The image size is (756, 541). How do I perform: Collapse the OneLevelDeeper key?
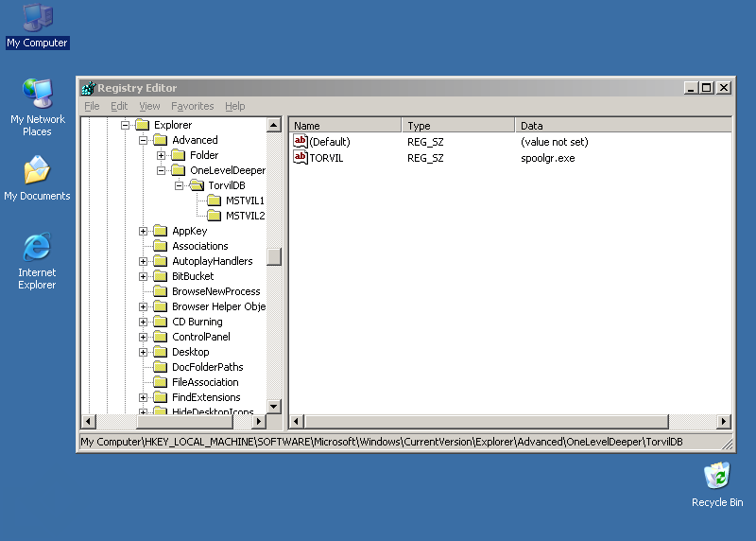(161, 170)
